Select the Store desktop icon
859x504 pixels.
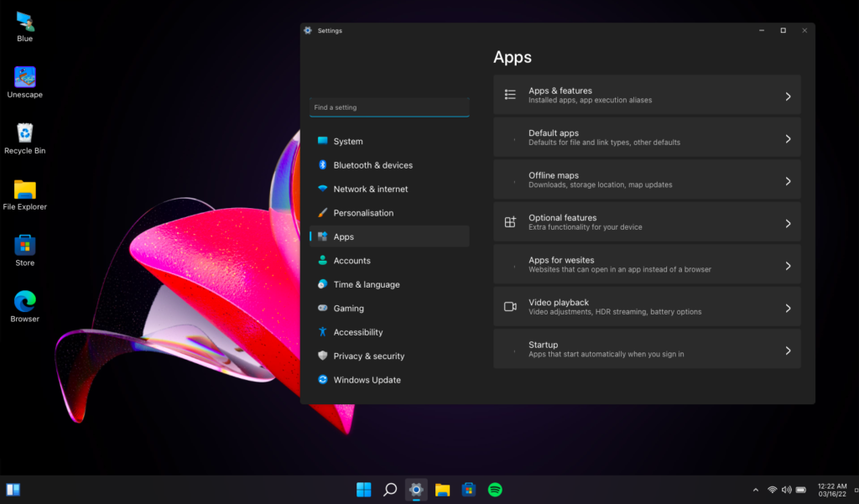click(24, 252)
